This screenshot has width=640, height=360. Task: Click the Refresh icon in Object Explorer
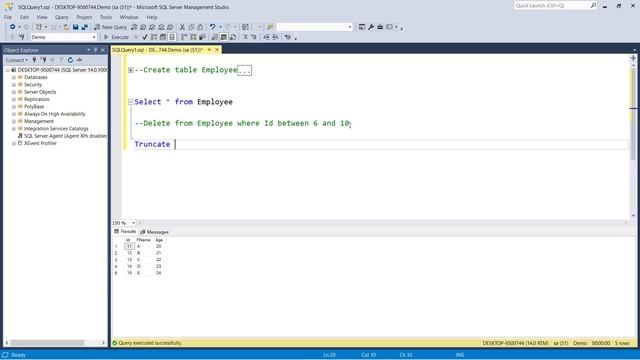(x=70, y=60)
